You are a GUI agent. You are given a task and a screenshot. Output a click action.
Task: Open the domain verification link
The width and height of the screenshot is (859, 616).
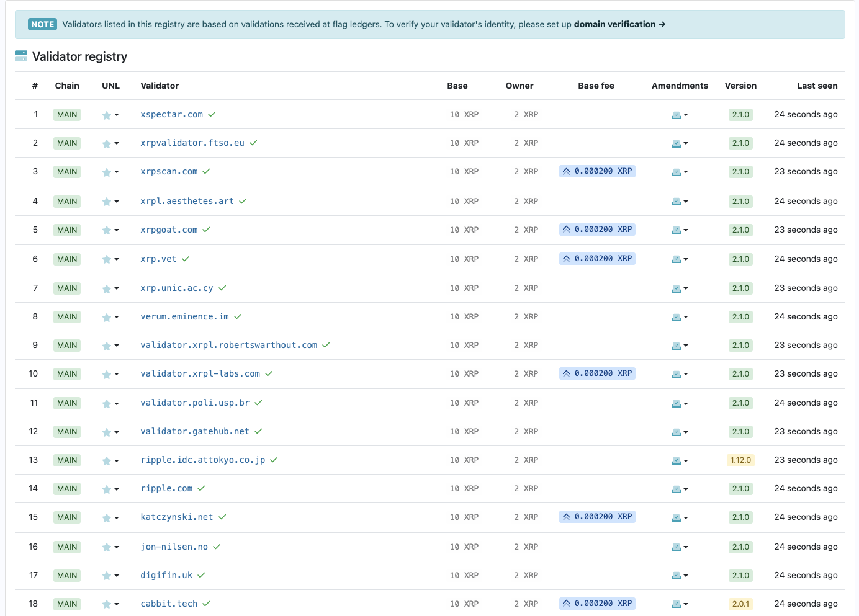pyautogui.click(x=619, y=24)
